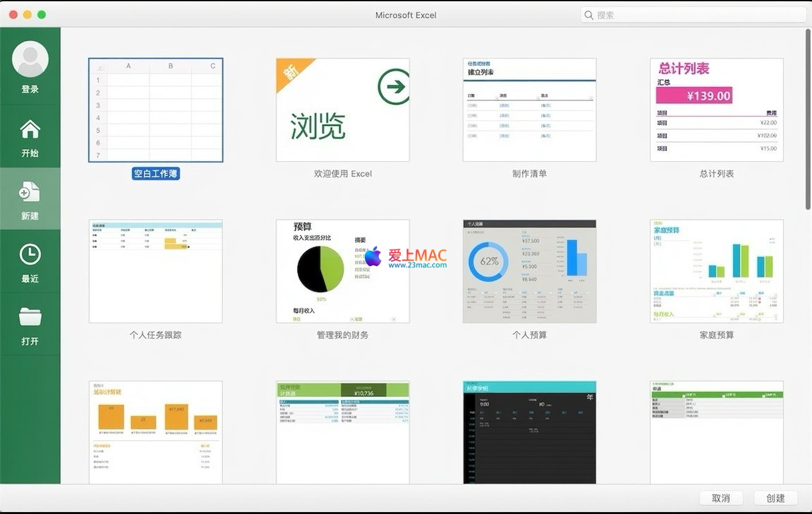The image size is (812, 514).
Task: Choose the 管理我的财务 pie chart template
Action: [342, 271]
